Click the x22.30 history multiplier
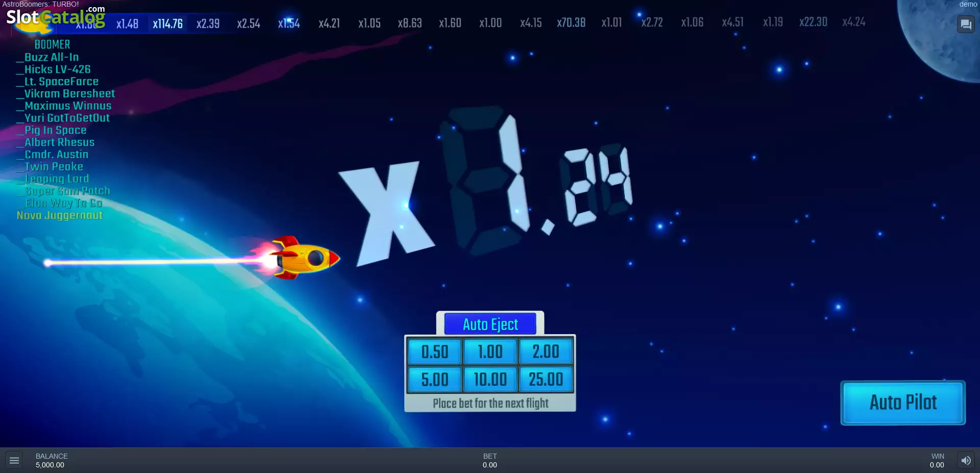Screen dimensions: 980x473 coord(813,22)
